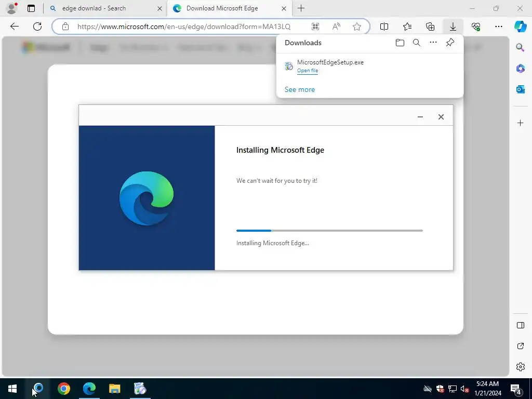Screen dimensions: 532x399
Task: Pin the Downloads panel
Action: point(450,43)
